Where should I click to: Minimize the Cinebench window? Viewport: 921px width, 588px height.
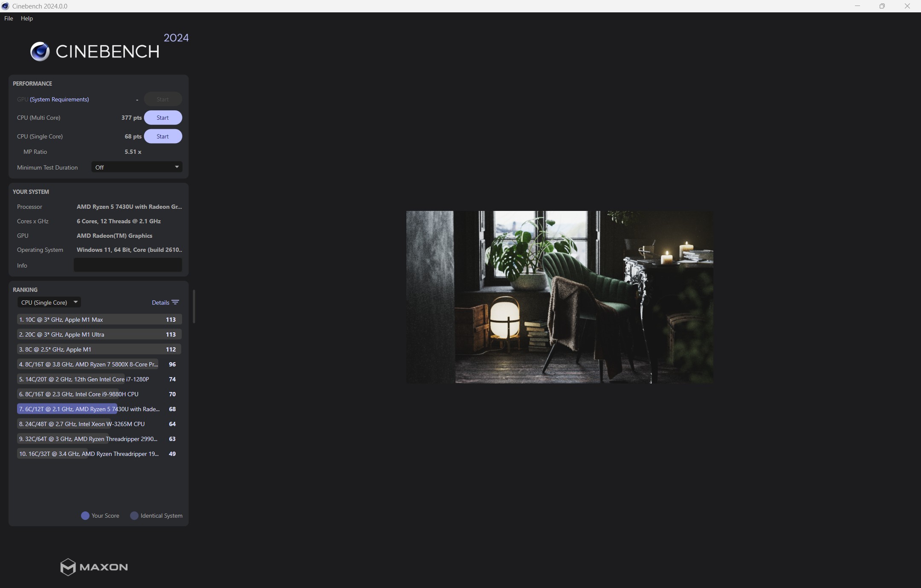tap(857, 6)
